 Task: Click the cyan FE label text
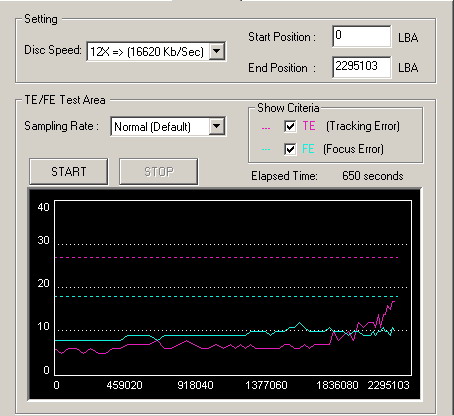(308, 149)
